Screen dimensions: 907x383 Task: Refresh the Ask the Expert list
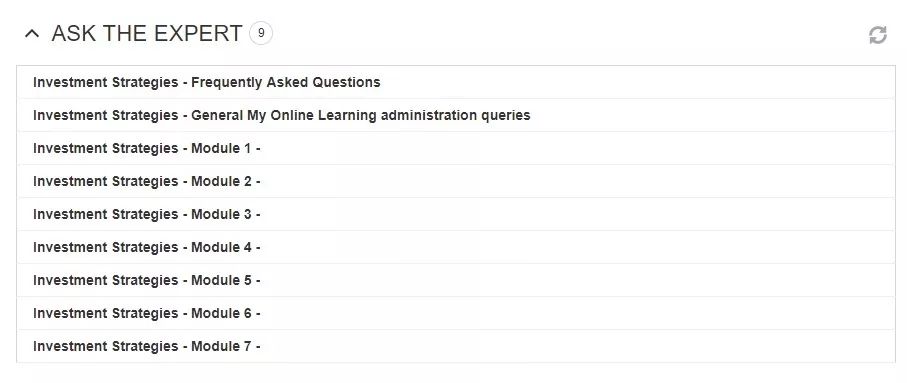click(x=877, y=35)
